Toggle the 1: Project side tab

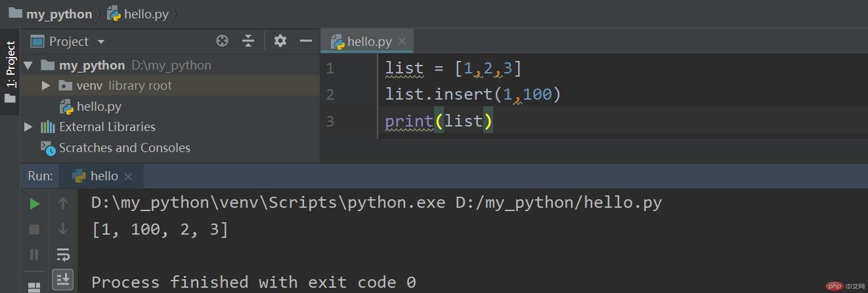point(10,64)
